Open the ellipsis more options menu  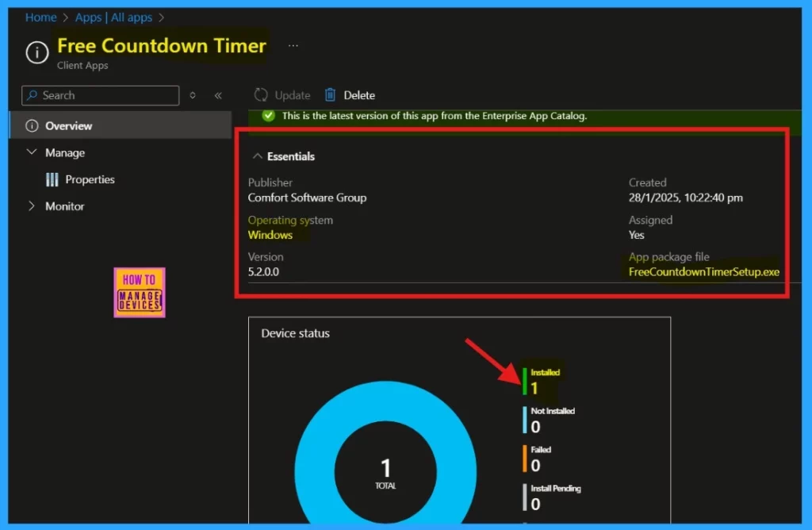pyautogui.click(x=293, y=45)
